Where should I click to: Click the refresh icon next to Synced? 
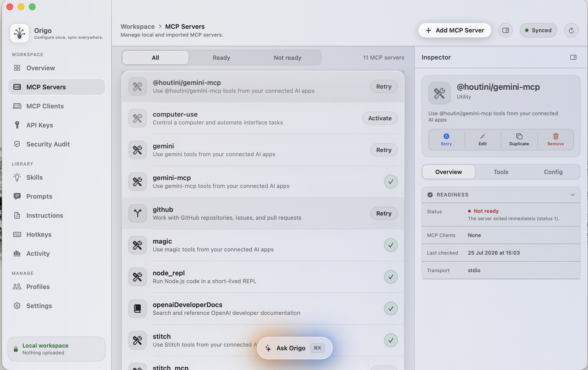(x=571, y=30)
